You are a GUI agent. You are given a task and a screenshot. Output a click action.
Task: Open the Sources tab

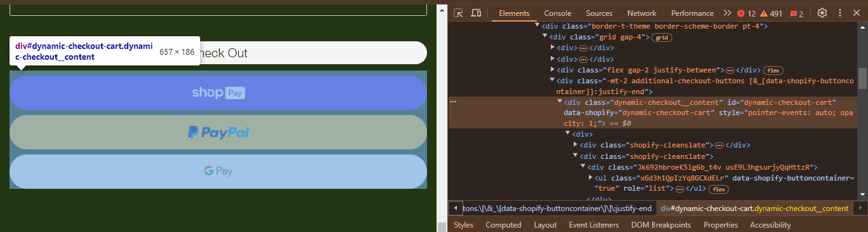click(599, 13)
